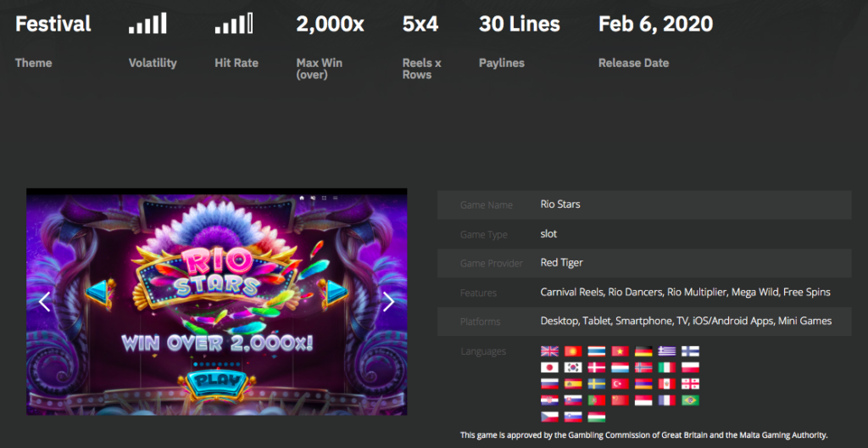
Task: Select the China flag language
Action: click(x=620, y=400)
